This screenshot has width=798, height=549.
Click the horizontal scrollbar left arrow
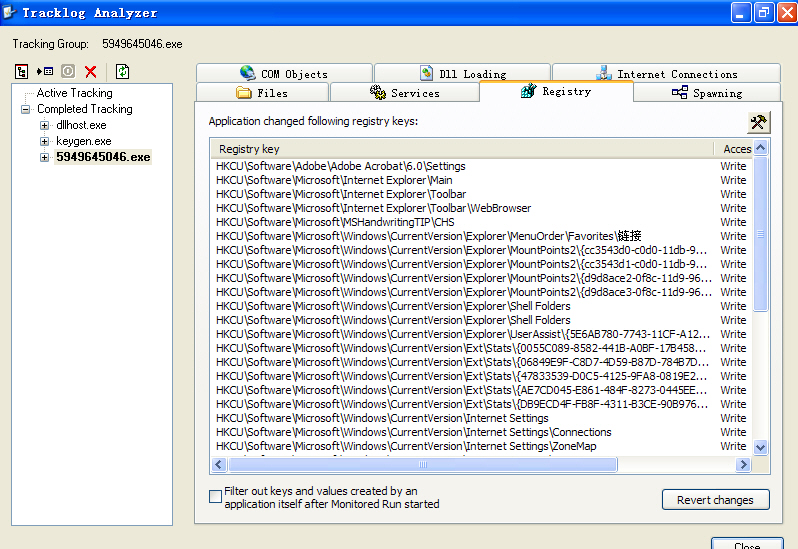pyautogui.click(x=219, y=464)
